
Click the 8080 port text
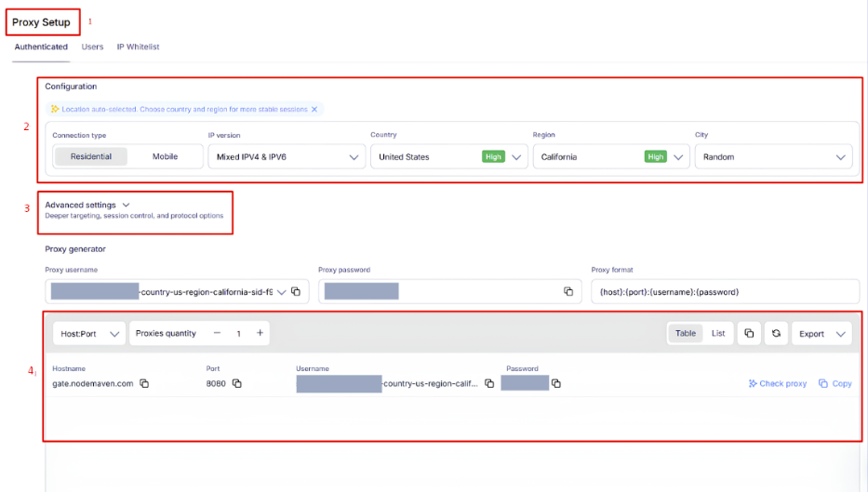point(215,383)
